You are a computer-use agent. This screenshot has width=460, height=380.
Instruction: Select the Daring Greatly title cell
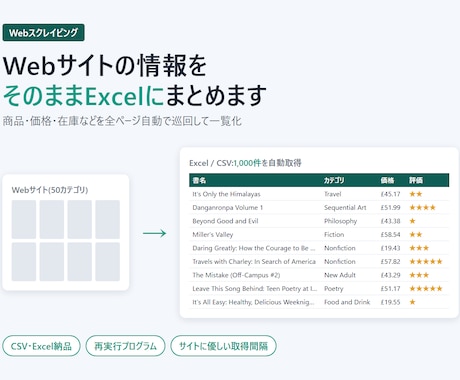click(254, 248)
